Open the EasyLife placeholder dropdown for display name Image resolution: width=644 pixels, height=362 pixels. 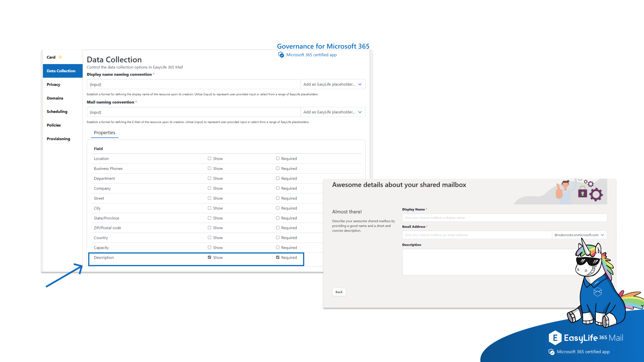(x=333, y=84)
